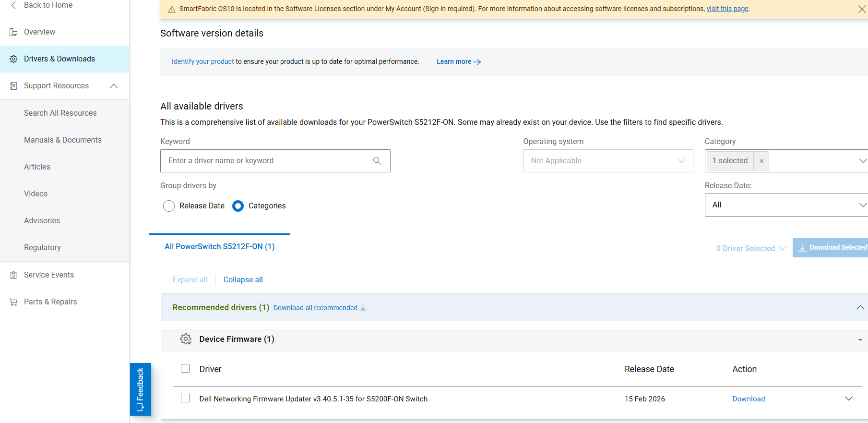
Task: Collapse the Support Resources section
Action: pyautogui.click(x=114, y=86)
